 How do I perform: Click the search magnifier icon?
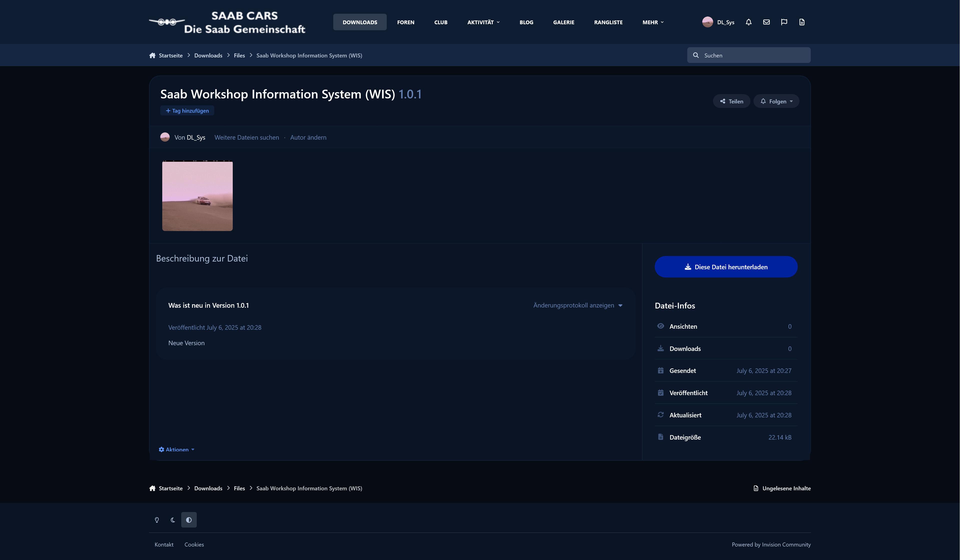pos(695,55)
